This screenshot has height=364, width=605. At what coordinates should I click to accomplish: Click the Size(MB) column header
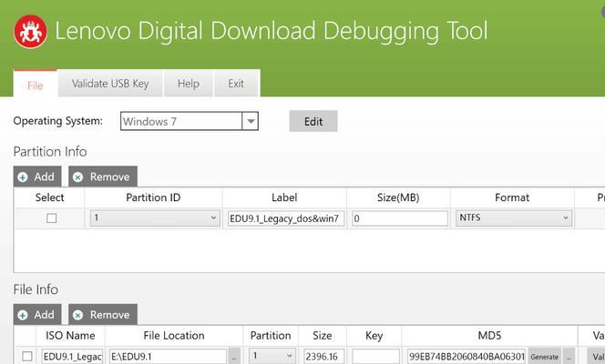(x=398, y=197)
